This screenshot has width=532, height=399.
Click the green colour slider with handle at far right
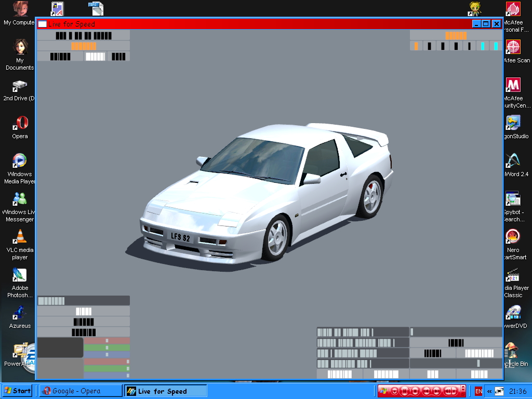coord(107,368)
